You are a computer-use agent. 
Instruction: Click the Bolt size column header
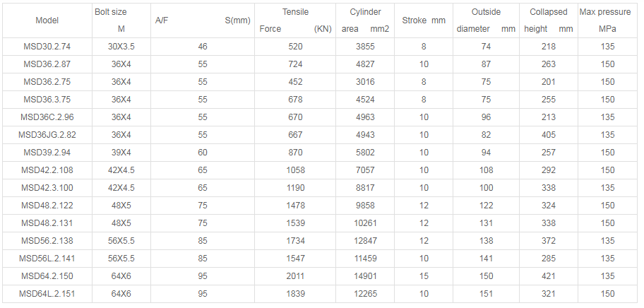click(121, 20)
